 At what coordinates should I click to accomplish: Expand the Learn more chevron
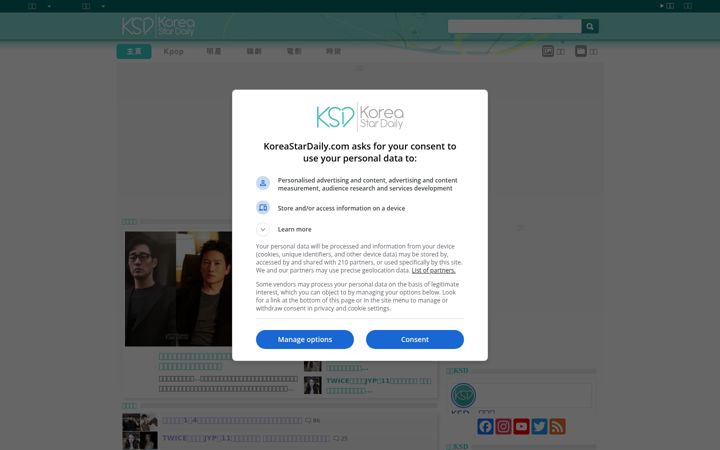pyautogui.click(x=263, y=229)
